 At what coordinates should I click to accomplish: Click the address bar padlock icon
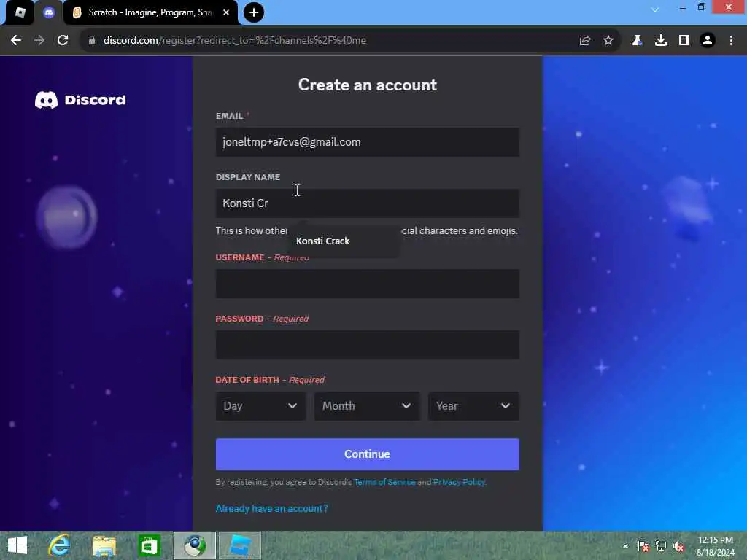click(92, 41)
